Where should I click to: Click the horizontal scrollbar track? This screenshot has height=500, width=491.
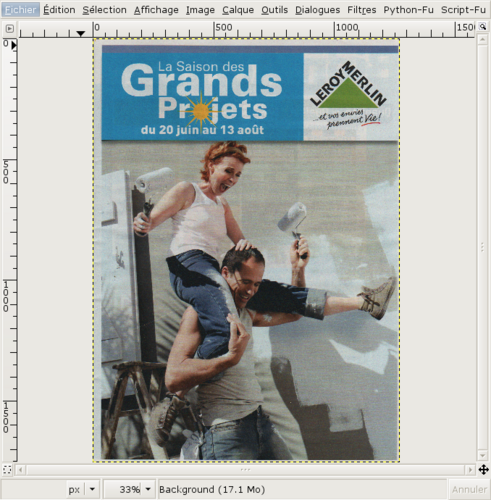click(x=245, y=470)
